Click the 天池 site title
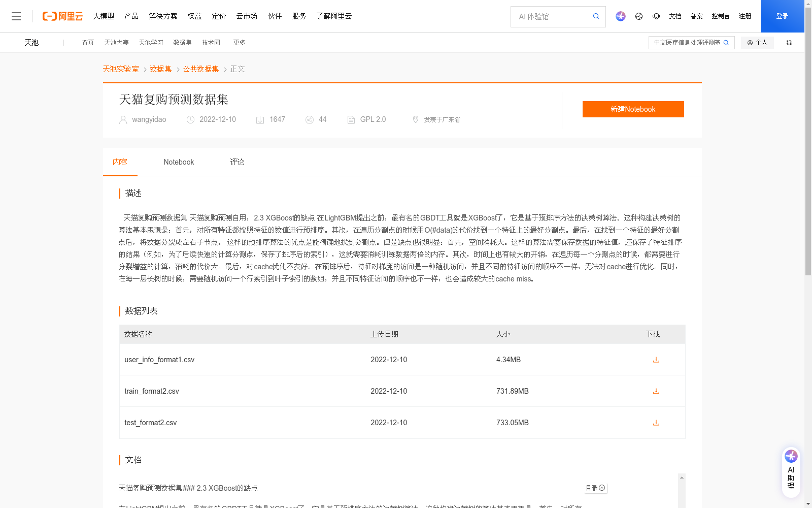The height and width of the screenshot is (508, 812). point(31,43)
